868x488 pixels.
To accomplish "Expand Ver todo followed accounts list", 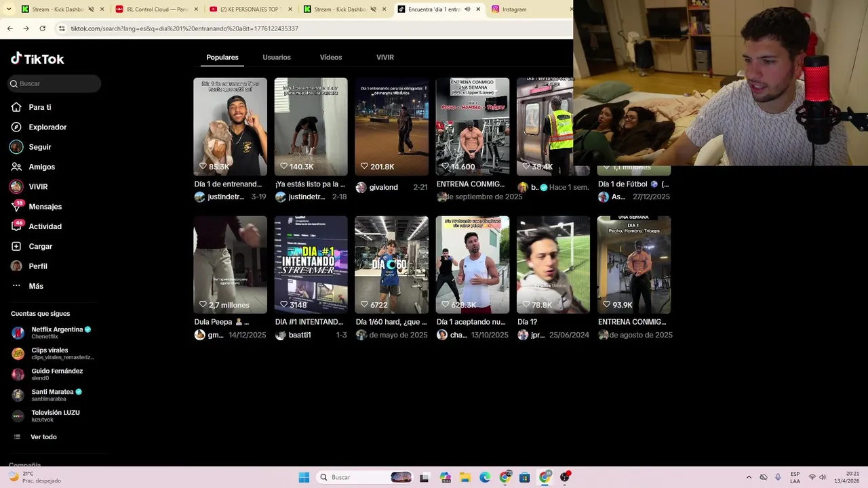I will pos(35,437).
